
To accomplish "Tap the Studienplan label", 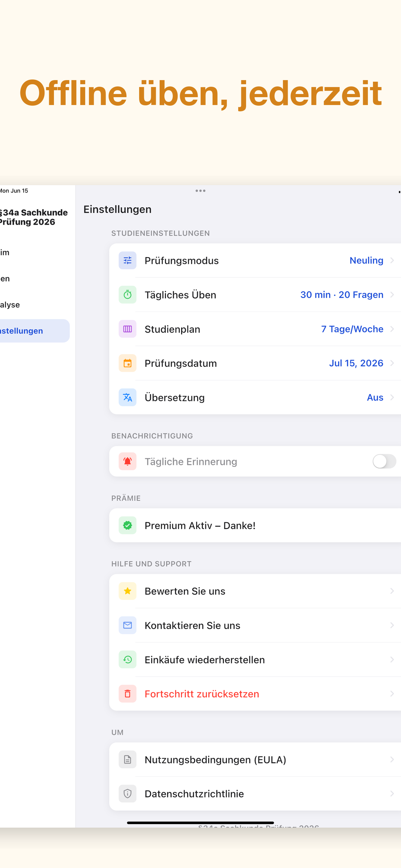I will [172, 329].
